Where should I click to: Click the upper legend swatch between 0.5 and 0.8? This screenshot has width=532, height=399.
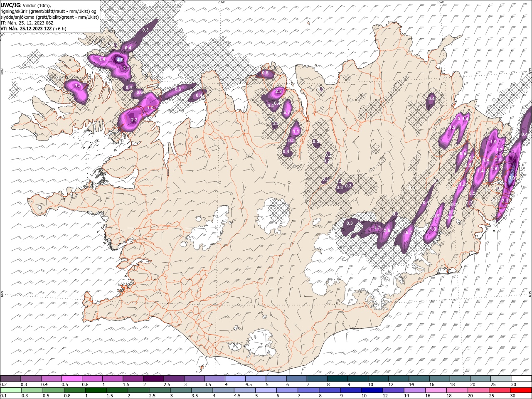(71, 379)
